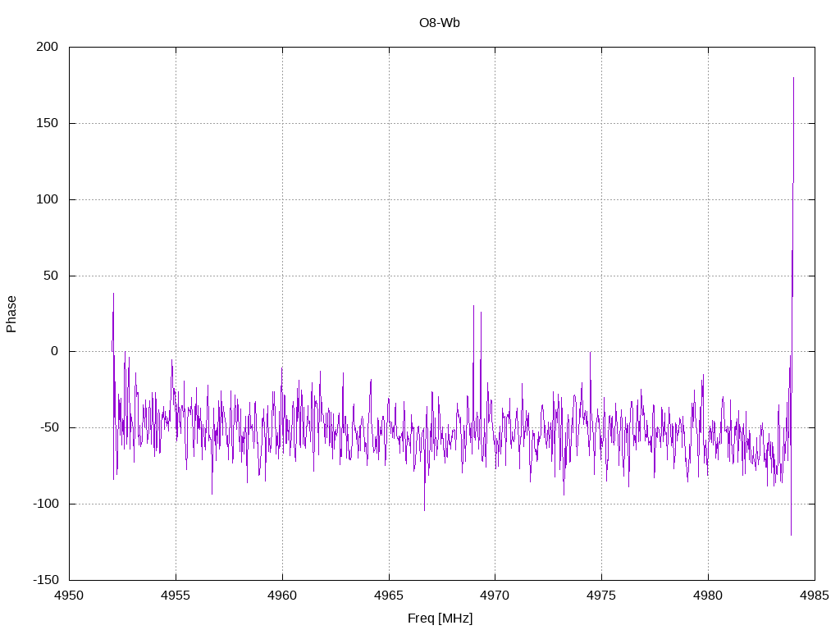Click the x-axis tick label 4985
This screenshot has height=630, width=840.
pyautogui.click(x=815, y=596)
